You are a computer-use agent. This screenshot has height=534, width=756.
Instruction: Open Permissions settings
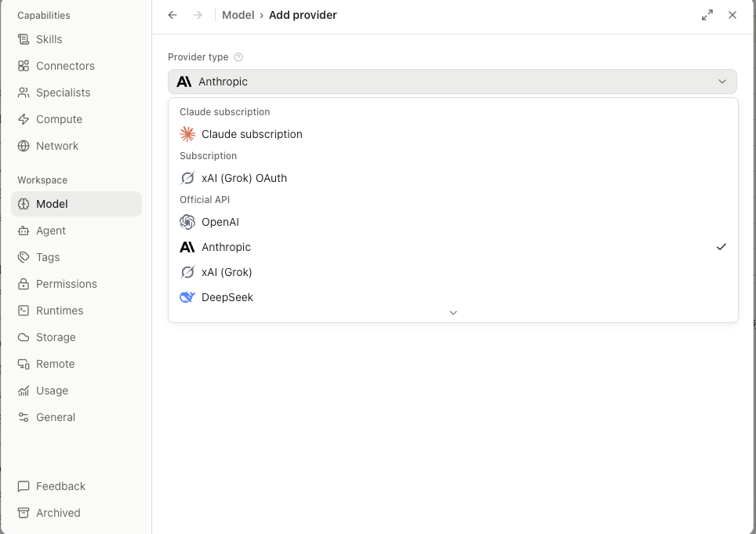[76, 284]
